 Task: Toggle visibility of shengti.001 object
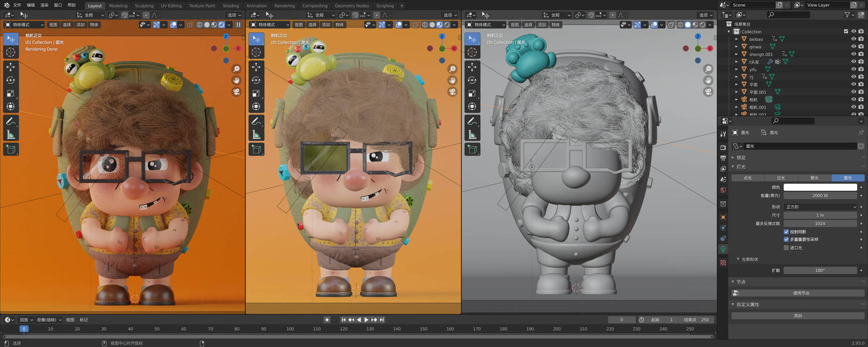[x=854, y=54]
